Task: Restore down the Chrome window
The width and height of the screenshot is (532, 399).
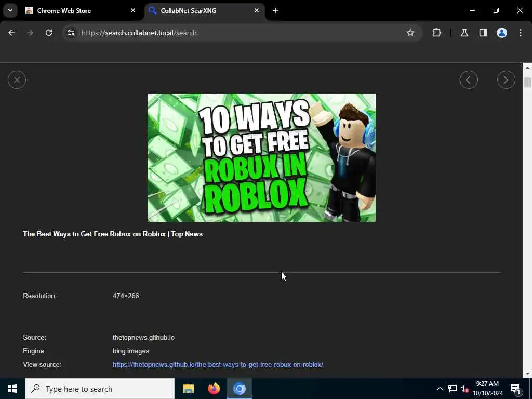Action: pyautogui.click(x=496, y=10)
